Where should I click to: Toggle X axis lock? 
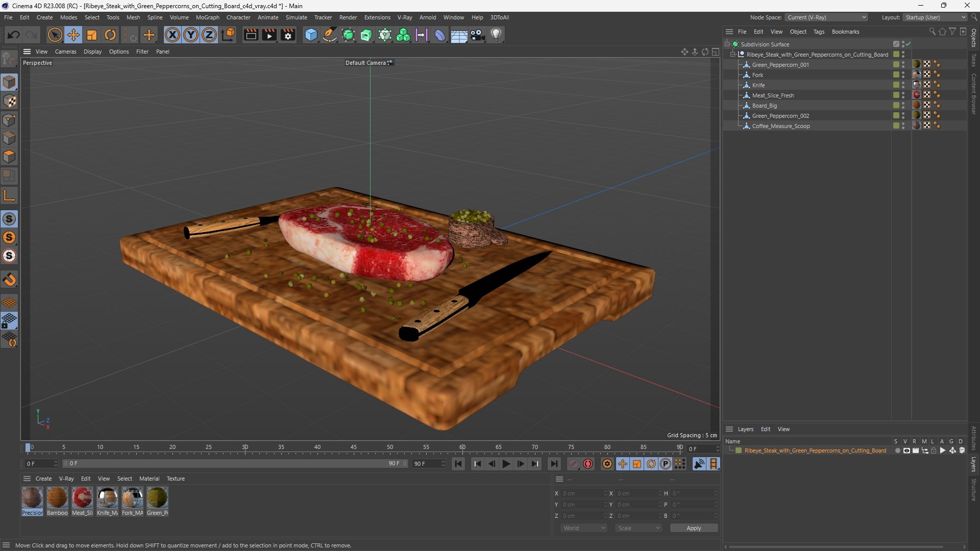coord(173,35)
